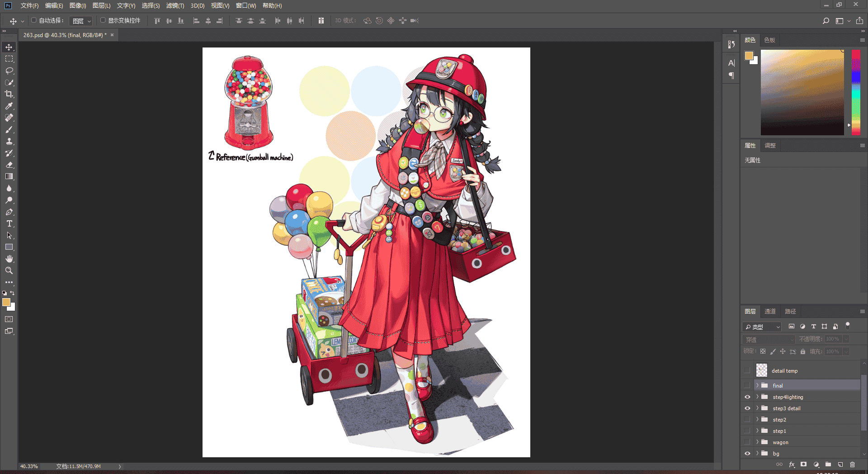Select the detail temp layer thumbnail
The height and width of the screenshot is (474, 868).
pyautogui.click(x=762, y=370)
